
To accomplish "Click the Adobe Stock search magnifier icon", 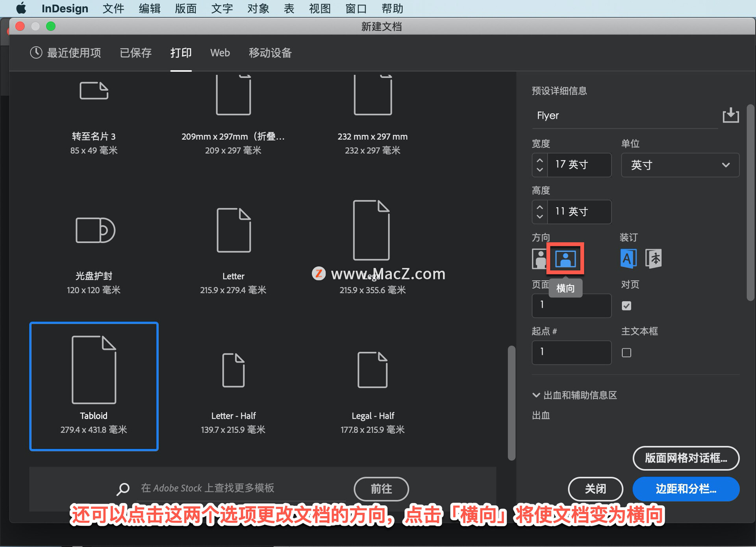I will click(x=123, y=489).
